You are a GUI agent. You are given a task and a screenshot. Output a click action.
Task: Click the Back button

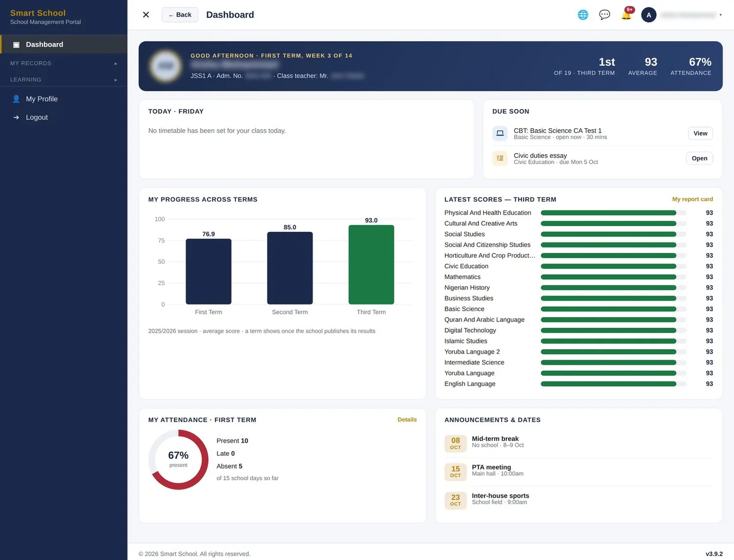180,15
